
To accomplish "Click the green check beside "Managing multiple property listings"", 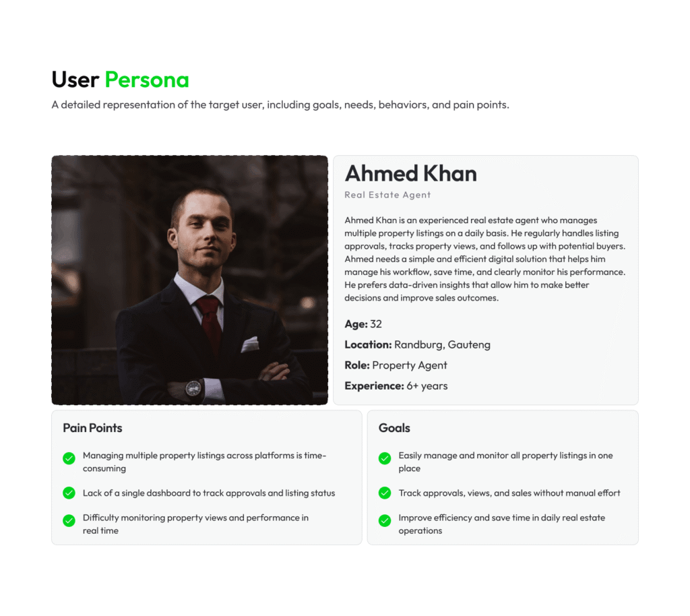I will click(69, 458).
